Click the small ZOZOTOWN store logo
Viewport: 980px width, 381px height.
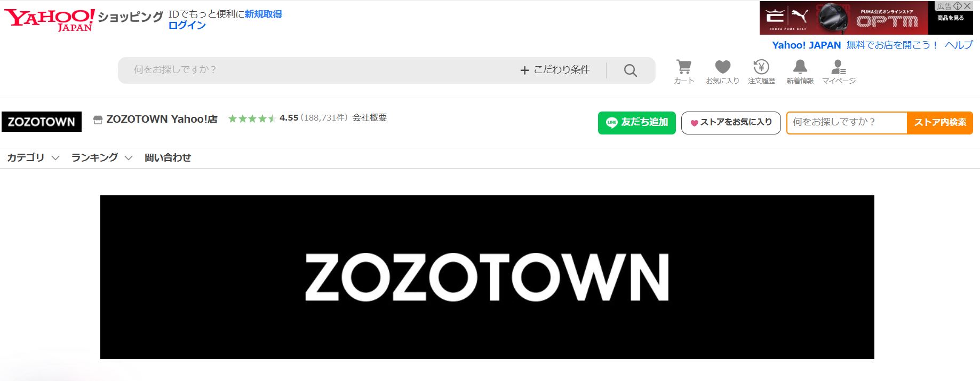[x=42, y=122]
